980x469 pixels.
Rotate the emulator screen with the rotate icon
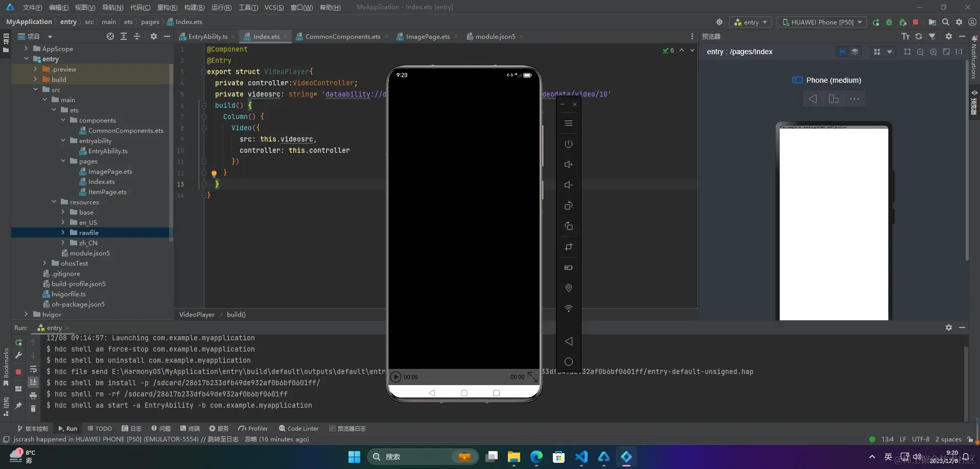point(568,206)
